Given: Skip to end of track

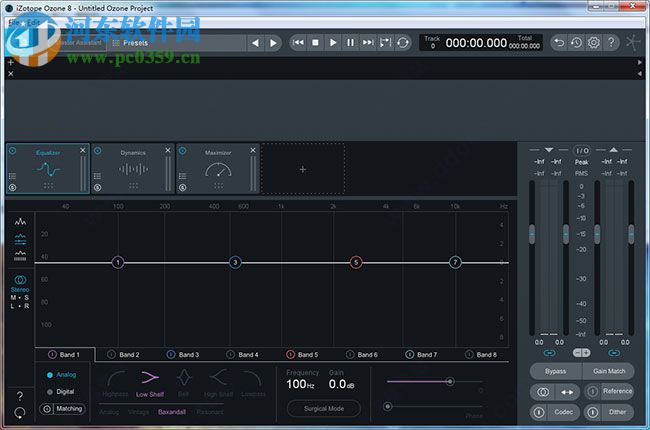Looking at the screenshot, I should point(368,42).
